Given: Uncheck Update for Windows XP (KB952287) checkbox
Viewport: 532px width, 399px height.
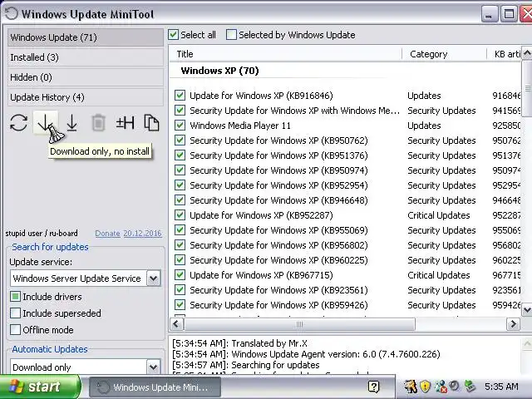Looking at the screenshot, I should click(180, 215).
